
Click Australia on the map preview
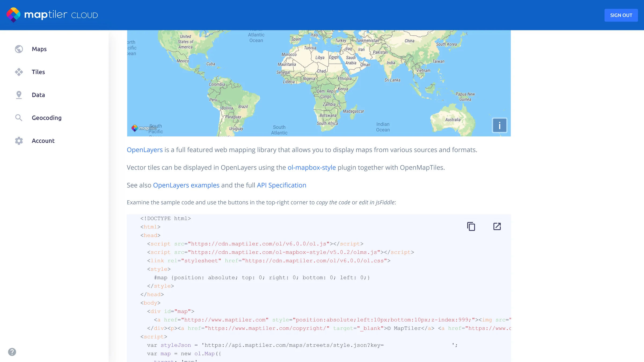(x=453, y=120)
